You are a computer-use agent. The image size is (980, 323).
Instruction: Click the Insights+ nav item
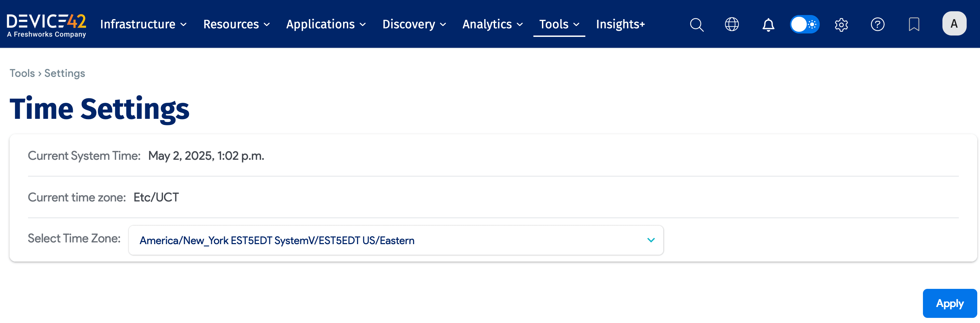click(x=620, y=24)
